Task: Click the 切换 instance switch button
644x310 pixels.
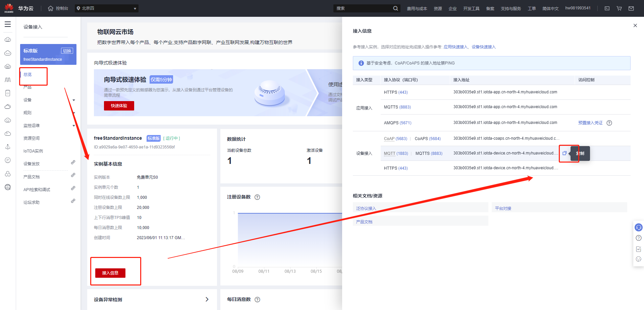Action: tap(67, 51)
